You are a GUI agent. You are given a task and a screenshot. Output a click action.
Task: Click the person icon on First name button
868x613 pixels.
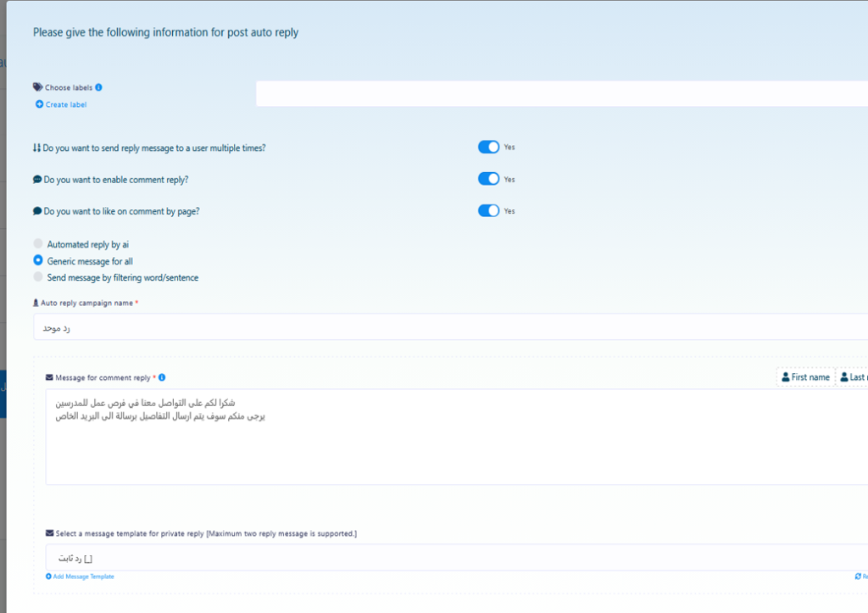[x=785, y=377]
